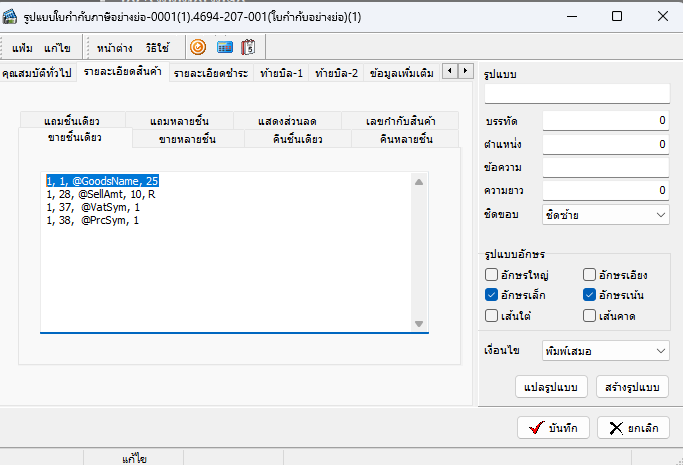Enable the อักษรใหญ่ checkbox
Screen dimensions: 683x465
point(491,274)
